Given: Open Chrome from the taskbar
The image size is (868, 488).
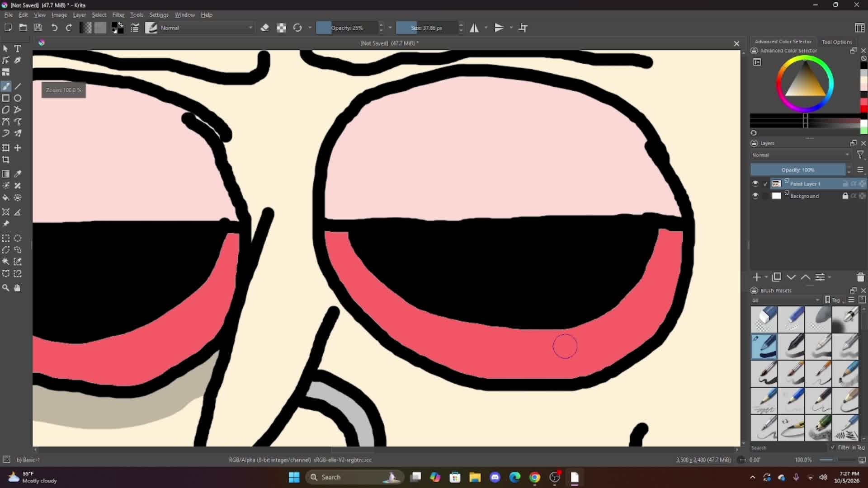Looking at the screenshot, I should (x=534, y=477).
